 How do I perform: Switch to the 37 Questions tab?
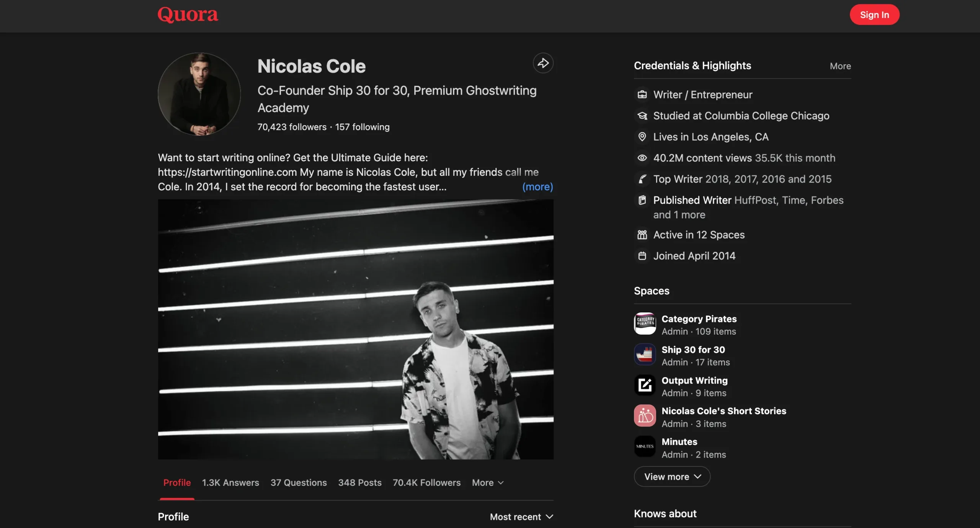tap(299, 483)
